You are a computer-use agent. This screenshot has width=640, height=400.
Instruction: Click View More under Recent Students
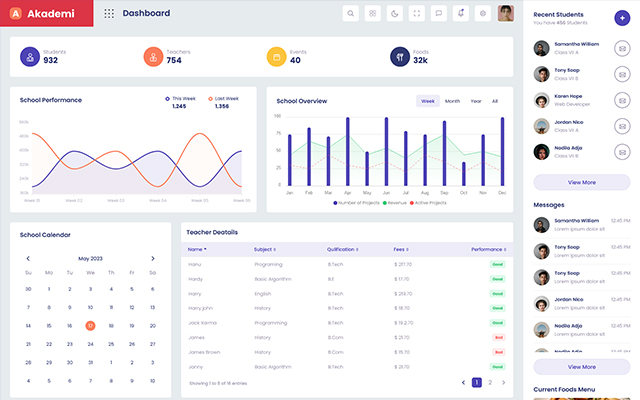pos(581,183)
